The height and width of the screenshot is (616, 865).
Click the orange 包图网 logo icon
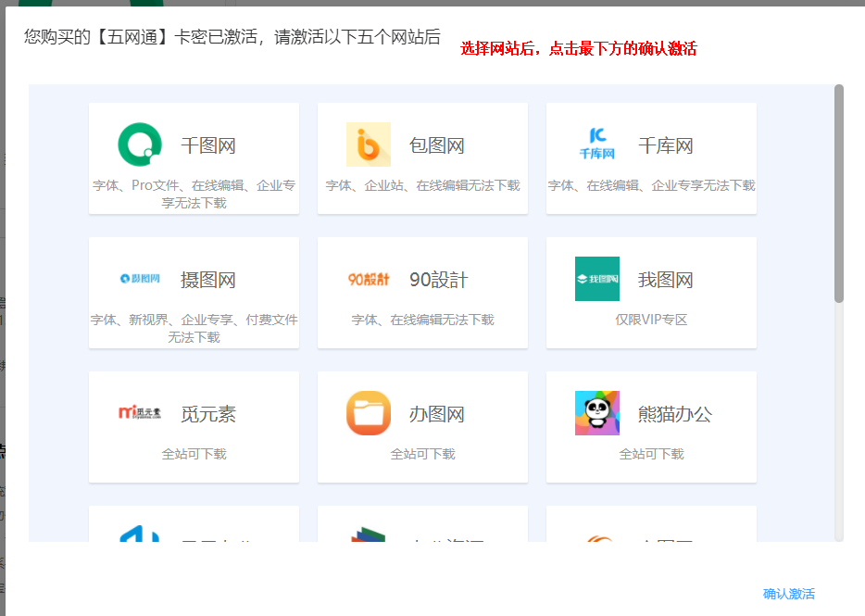369,145
